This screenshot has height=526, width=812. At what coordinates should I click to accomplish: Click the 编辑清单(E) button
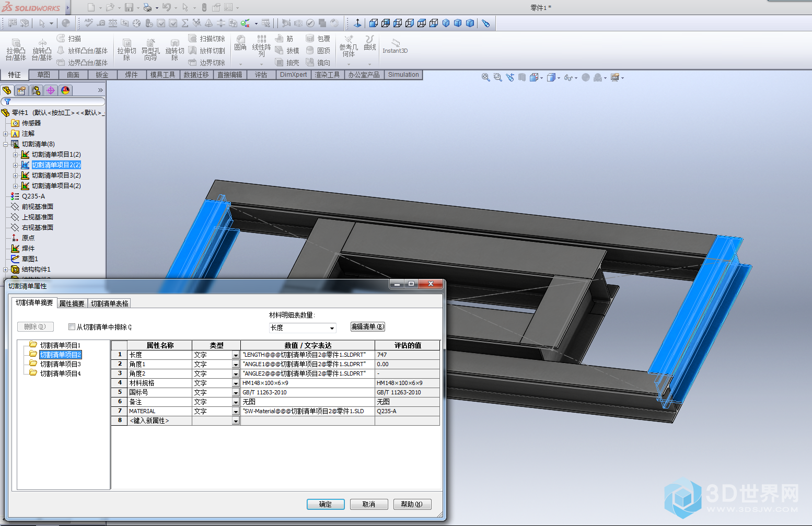(368, 326)
